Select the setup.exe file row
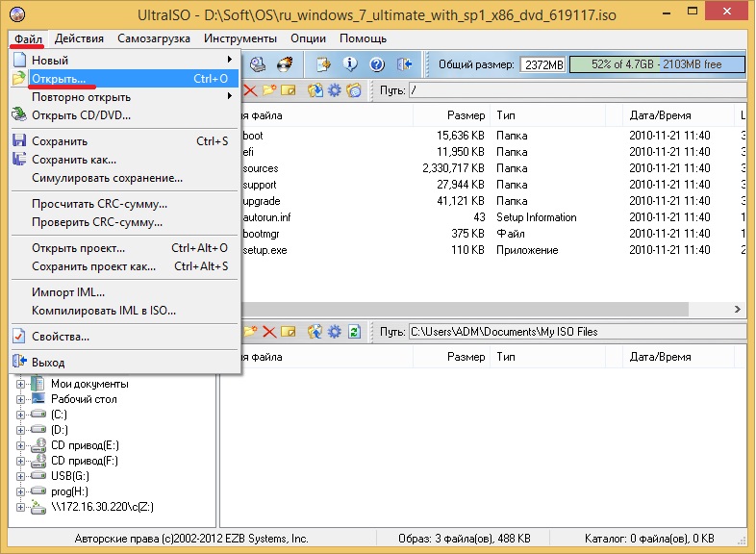 492,250
